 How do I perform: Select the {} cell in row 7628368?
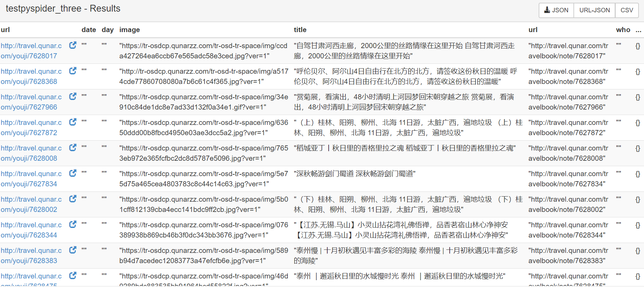[x=638, y=72]
